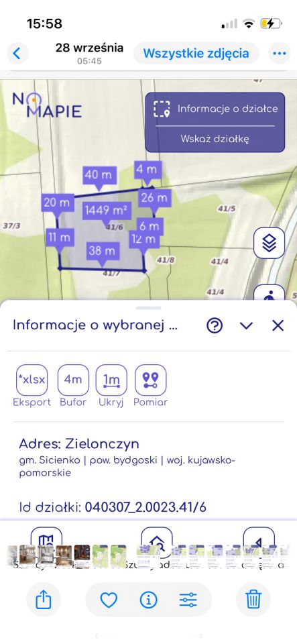Image resolution: width=297 pixels, height=644 pixels.
Task: Select first interior thumbnail in photo strip
Action: coord(27,557)
